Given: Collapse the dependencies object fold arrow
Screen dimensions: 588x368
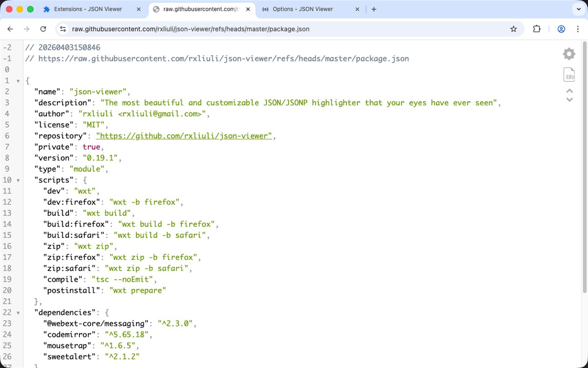Looking at the screenshot, I should click(18, 313).
